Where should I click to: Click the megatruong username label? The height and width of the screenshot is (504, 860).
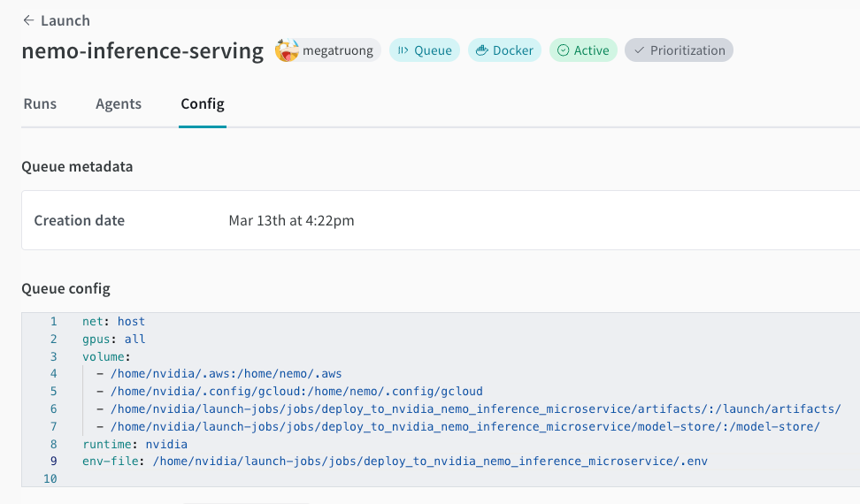[338, 50]
